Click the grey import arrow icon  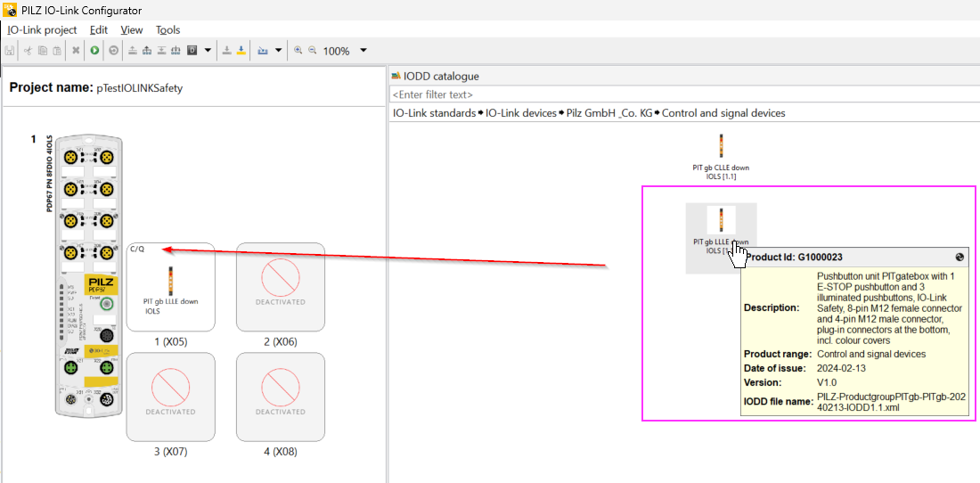click(227, 51)
